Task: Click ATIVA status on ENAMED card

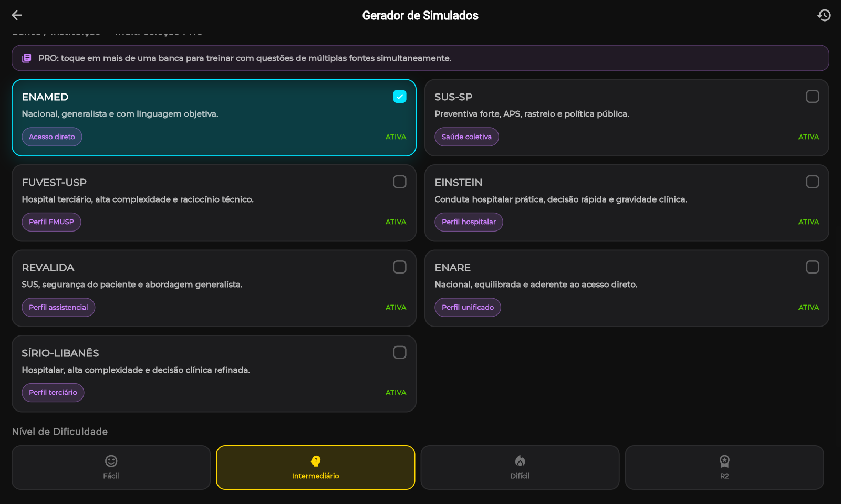Action: [x=396, y=137]
